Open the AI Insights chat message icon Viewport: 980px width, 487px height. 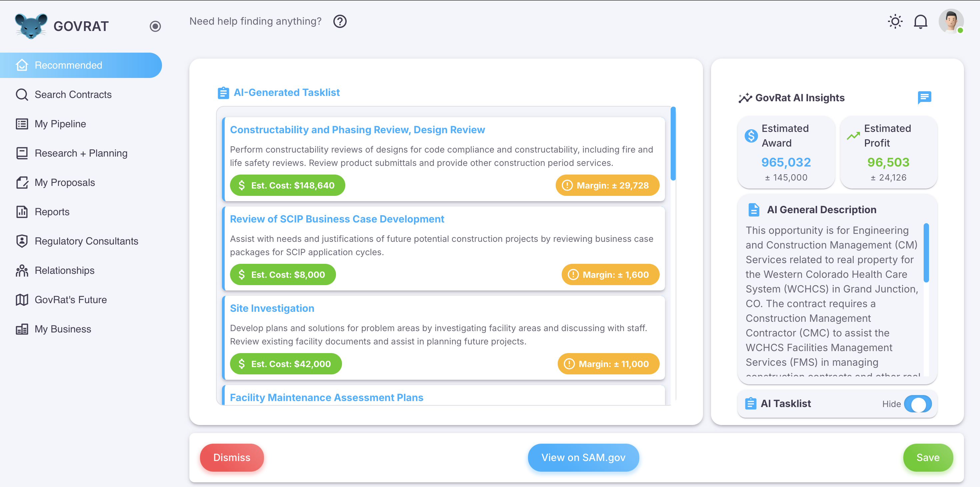point(924,97)
